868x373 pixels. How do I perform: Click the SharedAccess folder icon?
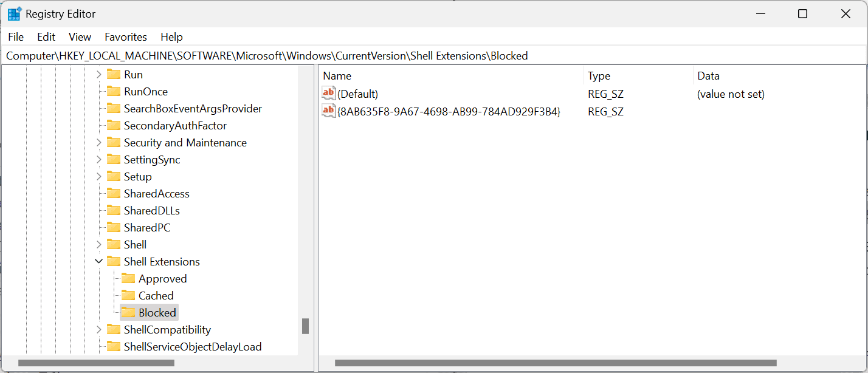coord(114,193)
